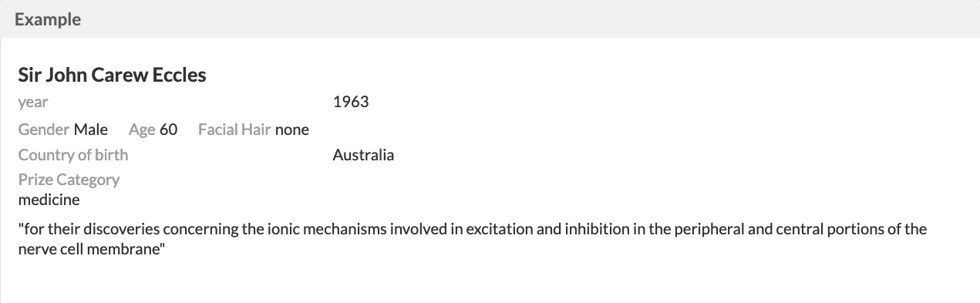The height and width of the screenshot is (303, 980).
Task: Click the Australia country value
Action: point(363,155)
